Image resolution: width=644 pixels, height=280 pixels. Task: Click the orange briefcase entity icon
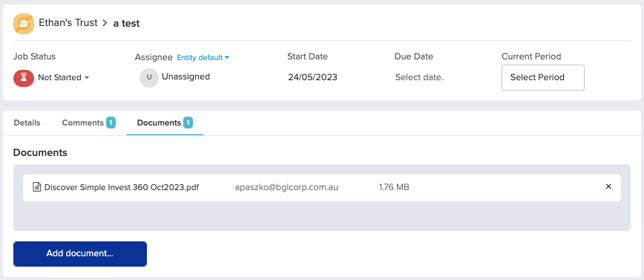pos(24,24)
